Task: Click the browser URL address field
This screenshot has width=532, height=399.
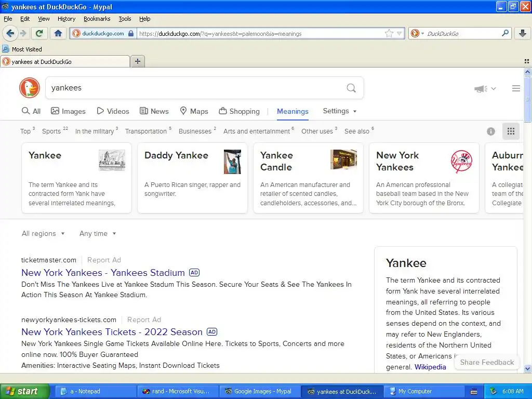Action: pyautogui.click(x=261, y=34)
